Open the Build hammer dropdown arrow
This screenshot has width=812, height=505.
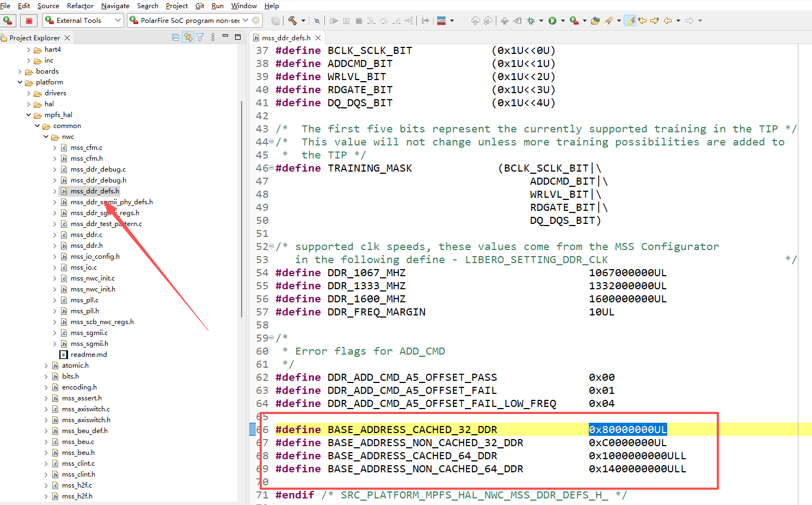[303, 21]
